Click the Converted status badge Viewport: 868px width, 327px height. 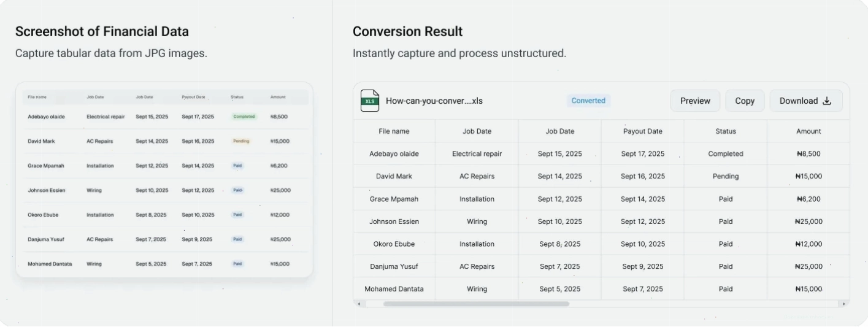(x=588, y=101)
